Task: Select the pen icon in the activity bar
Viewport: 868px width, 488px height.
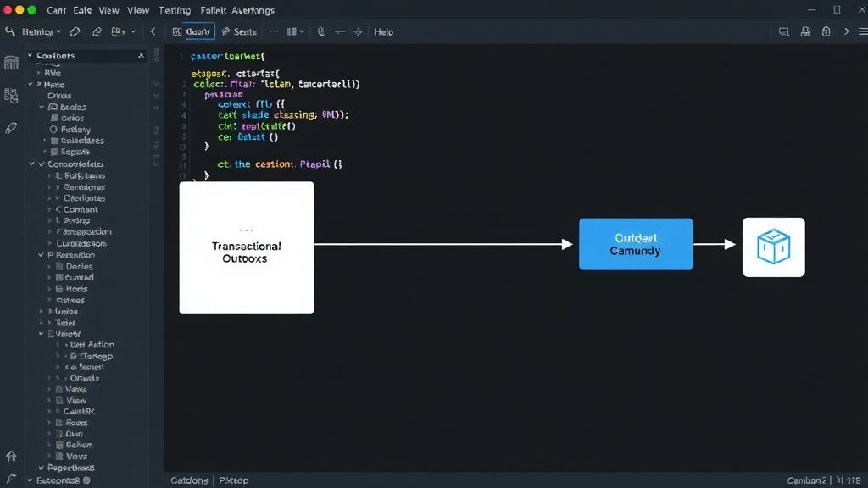Action: (11, 129)
